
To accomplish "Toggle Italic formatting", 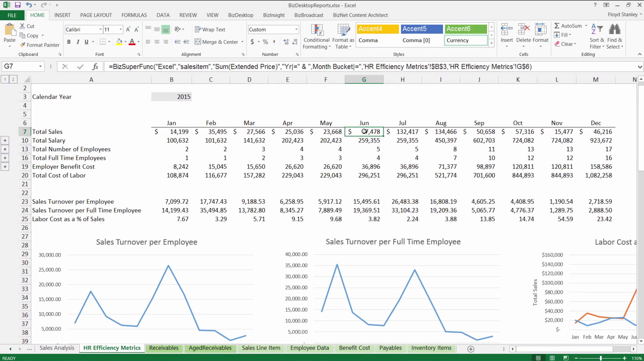I will coord(78,42).
